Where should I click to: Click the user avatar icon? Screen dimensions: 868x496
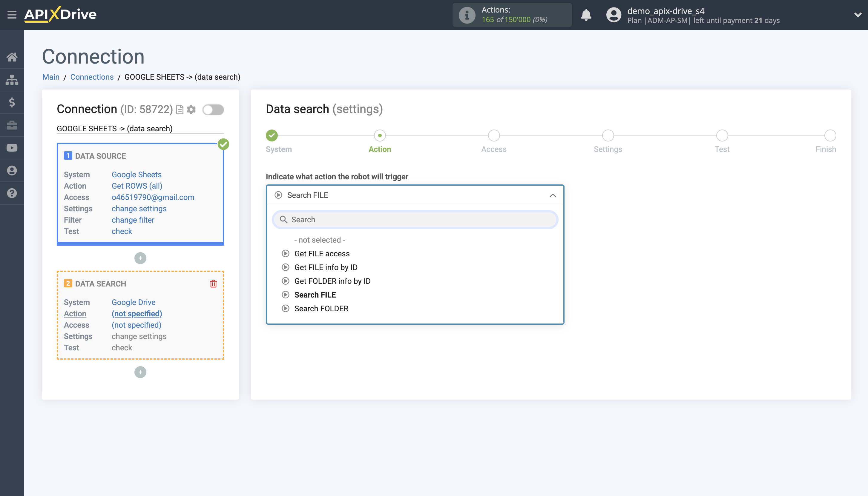point(614,15)
